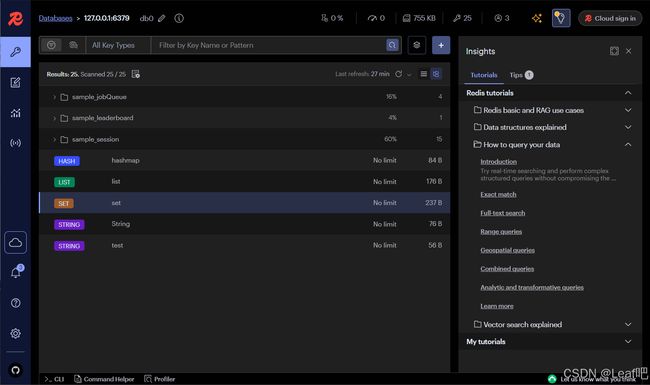Open the Introduction tutorial link
Screen dimensions: 650x385
pyautogui.click(x=498, y=162)
